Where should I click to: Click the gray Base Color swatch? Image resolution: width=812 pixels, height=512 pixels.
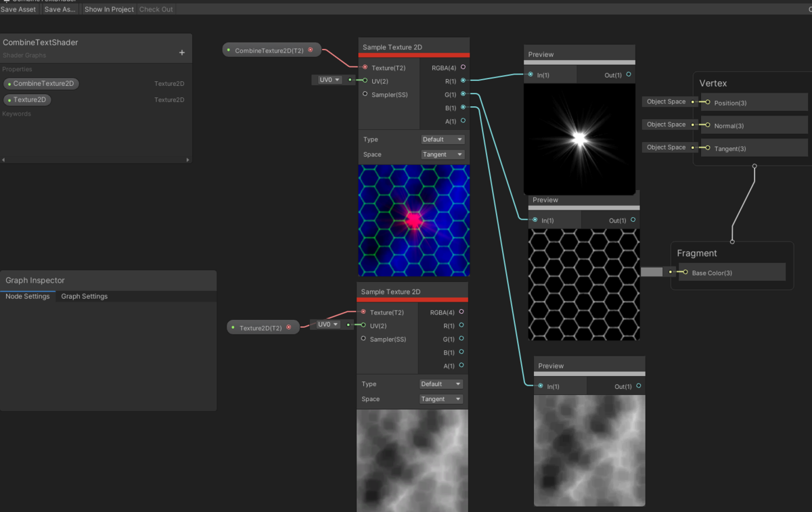tap(652, 272)
